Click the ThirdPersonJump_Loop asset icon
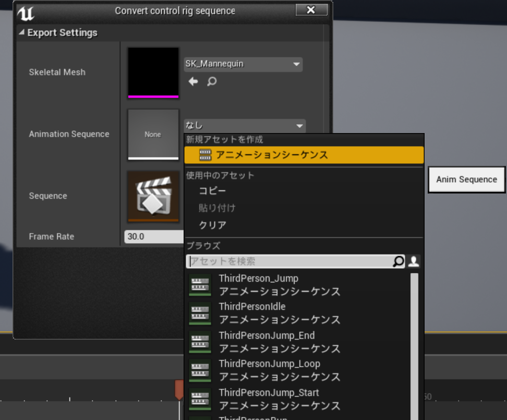 pyautogui.click(x=200, y=370)
